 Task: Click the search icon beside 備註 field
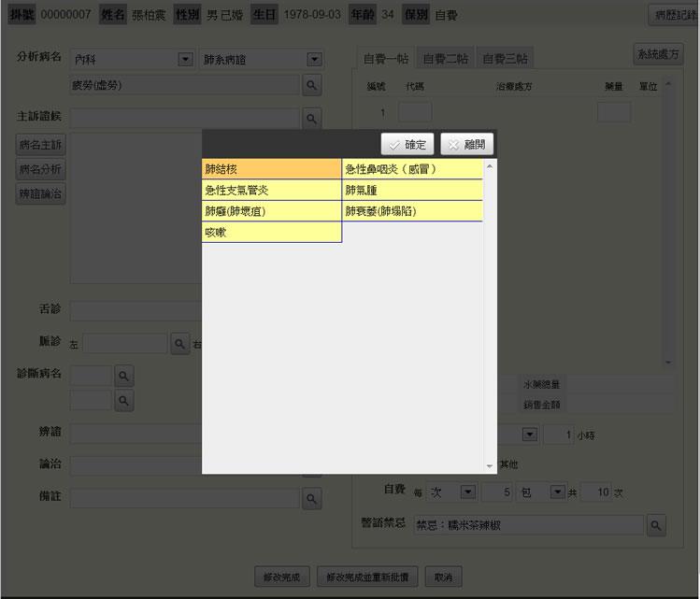point(312,497)
